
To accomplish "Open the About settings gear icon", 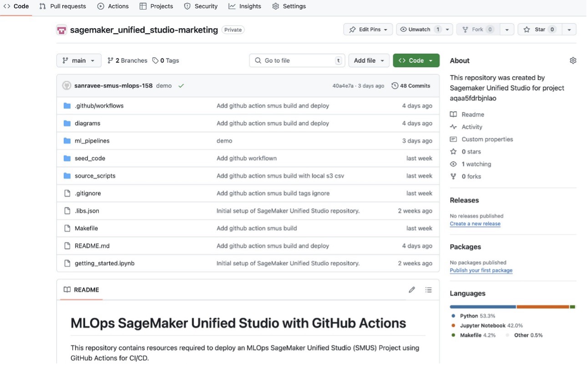I will pos(573,60).
